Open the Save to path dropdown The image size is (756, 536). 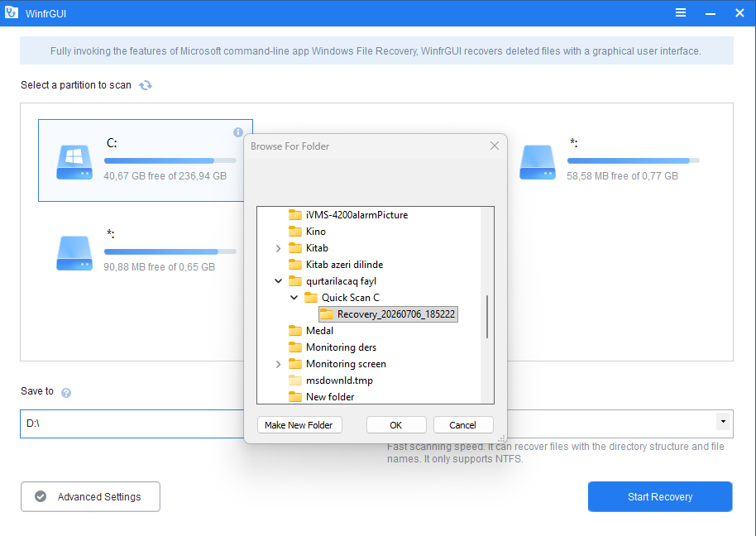coord(723,422)
